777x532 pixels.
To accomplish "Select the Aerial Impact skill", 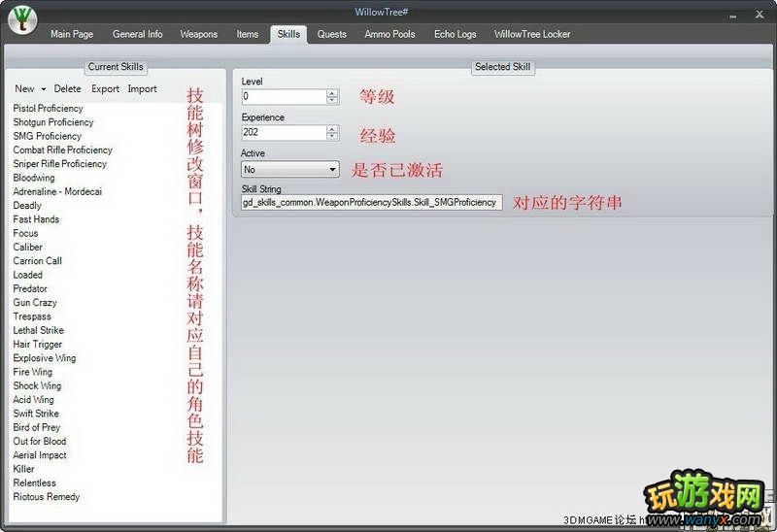I will 39,454.
